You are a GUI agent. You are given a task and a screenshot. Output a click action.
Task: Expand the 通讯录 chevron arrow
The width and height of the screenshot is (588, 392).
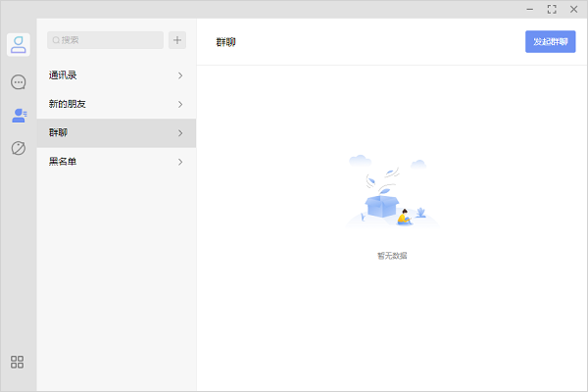(180, 75)
